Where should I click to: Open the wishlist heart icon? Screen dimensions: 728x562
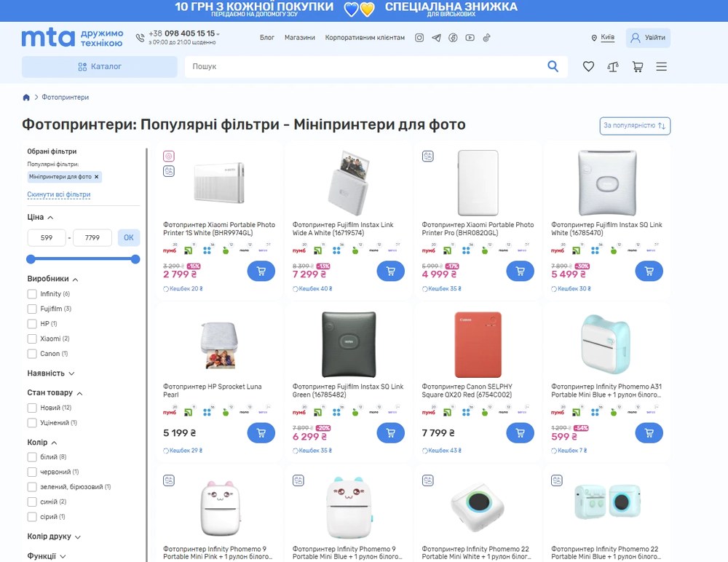coord(588,67)
